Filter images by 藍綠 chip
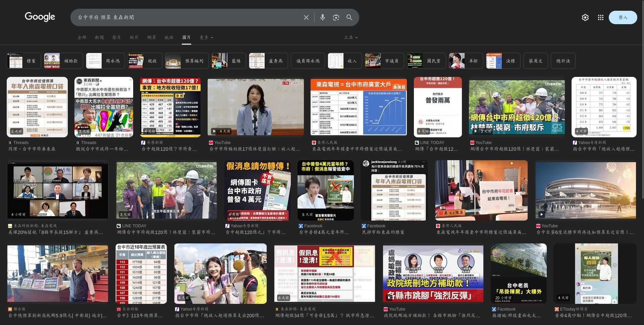The image size is (644, 325). (x=229, y=61)
